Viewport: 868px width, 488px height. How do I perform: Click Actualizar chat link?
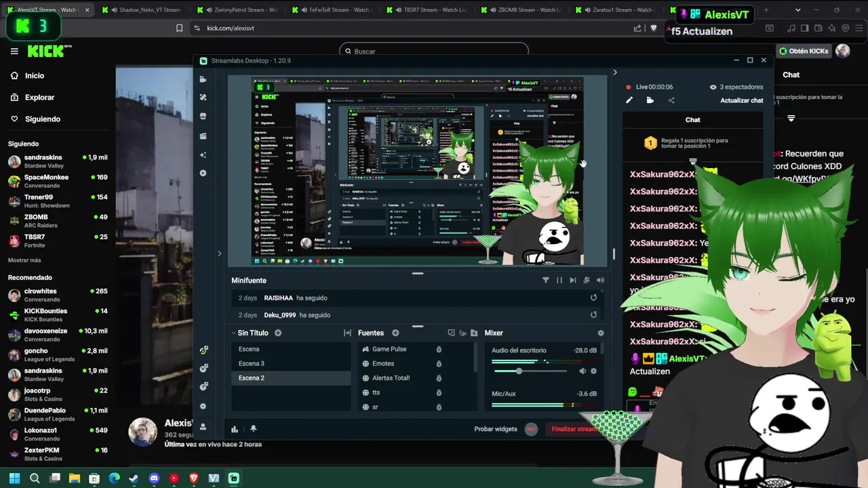click(742, 100)
